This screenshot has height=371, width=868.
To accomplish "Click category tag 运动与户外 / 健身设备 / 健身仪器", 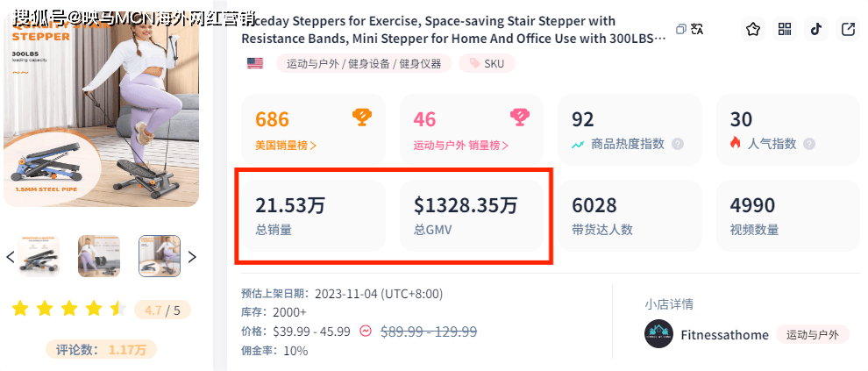I will pyautogui.click(x=364, y=63).
